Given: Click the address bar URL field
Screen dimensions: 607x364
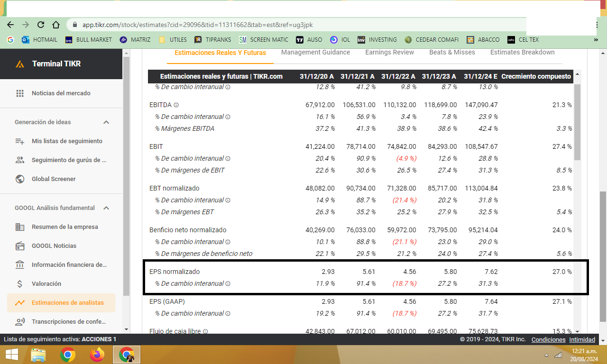Looking at the screenshot, I should click(x=296, y=25).
